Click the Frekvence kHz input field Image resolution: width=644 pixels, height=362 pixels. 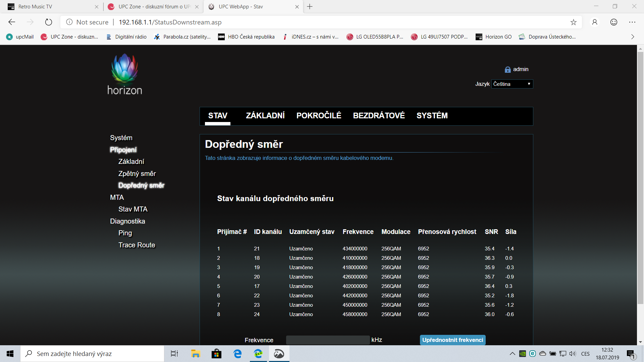[x=328, y=340]
